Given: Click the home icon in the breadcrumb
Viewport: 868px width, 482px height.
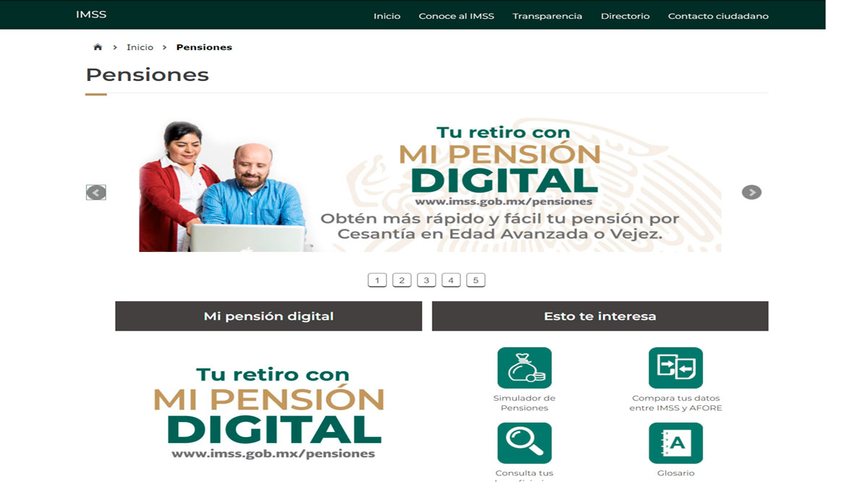Looking at the screenshot, I should pyautogui.click(x=98, y=47).
